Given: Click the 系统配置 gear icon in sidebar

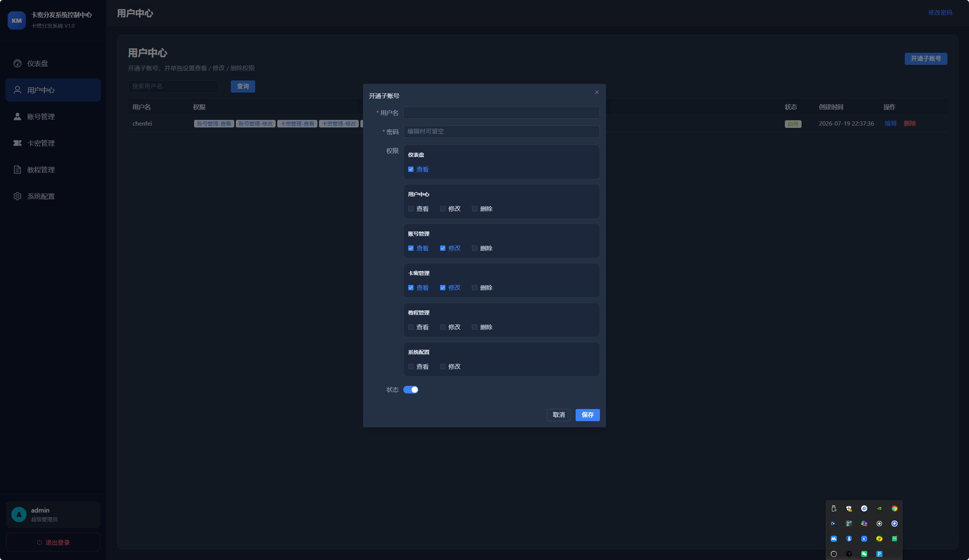Looking at the screenshot, I should [17, 196].
